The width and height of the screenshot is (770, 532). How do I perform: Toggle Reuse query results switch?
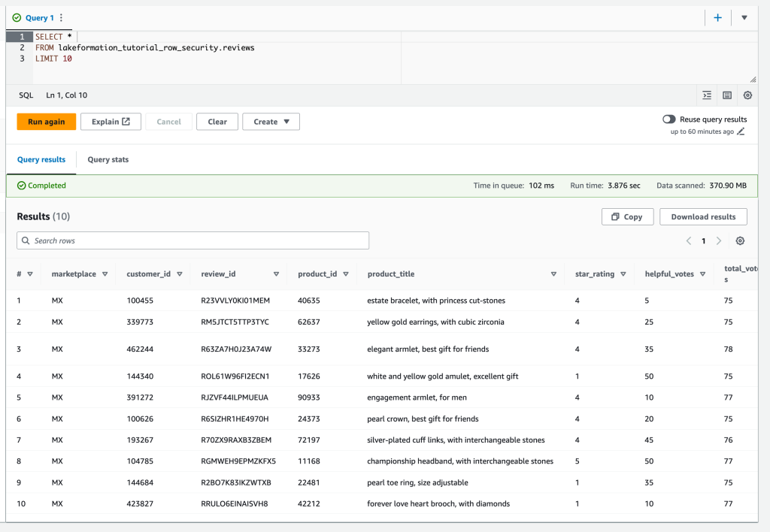coord(668,119)
